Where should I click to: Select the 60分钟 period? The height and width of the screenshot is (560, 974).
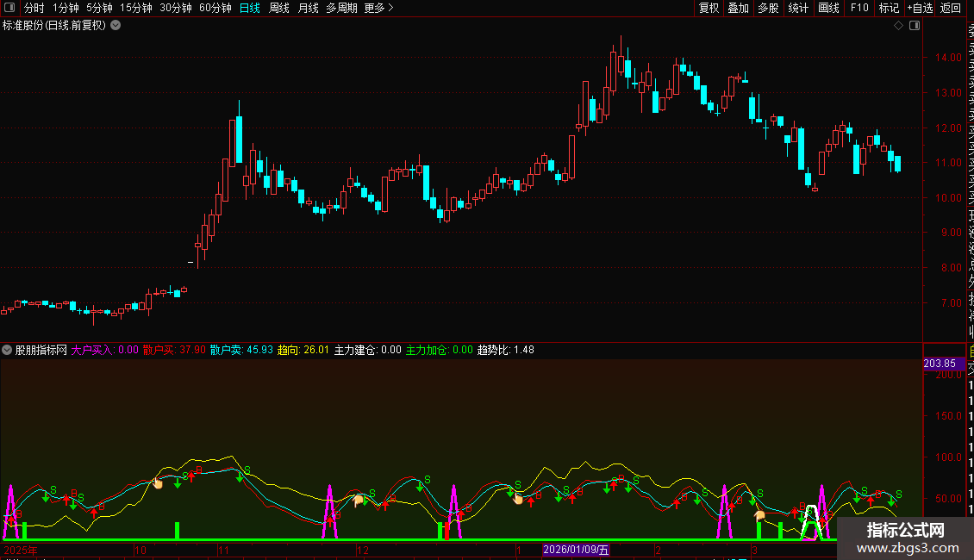pyautogui.click(x=215, y=8)
